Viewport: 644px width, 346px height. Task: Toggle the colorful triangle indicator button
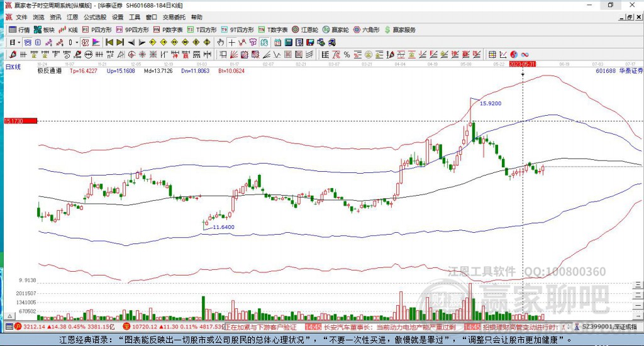point(96,42)
